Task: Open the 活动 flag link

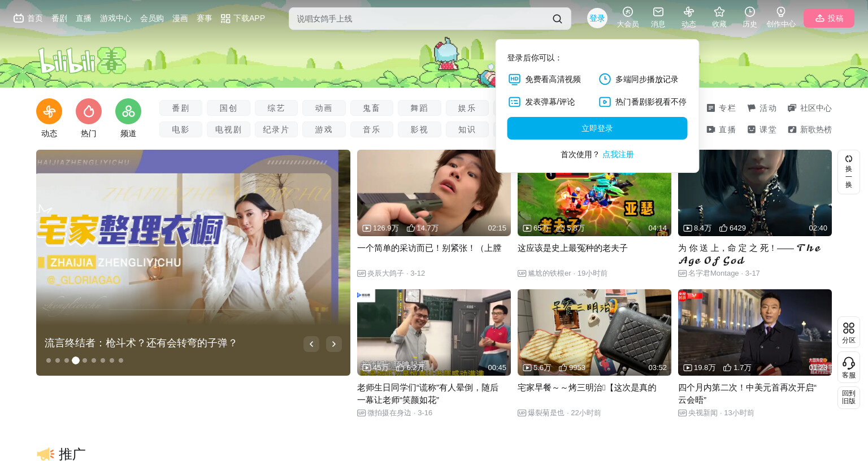Action: tap(762, 108)
